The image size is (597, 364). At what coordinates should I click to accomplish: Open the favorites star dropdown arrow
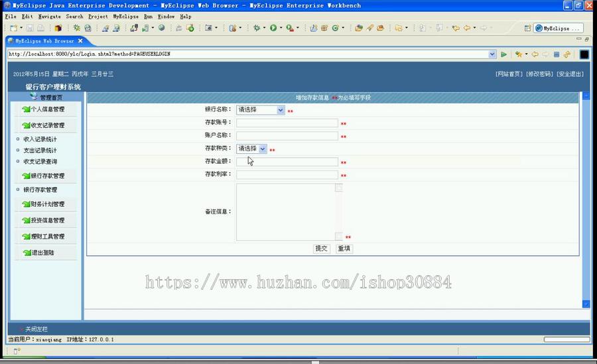[526, 54]
